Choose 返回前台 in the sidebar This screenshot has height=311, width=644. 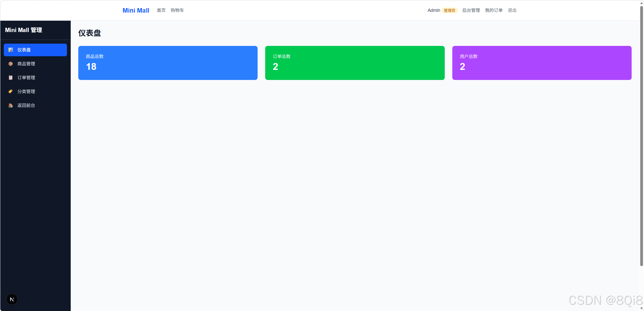(35, 105)
